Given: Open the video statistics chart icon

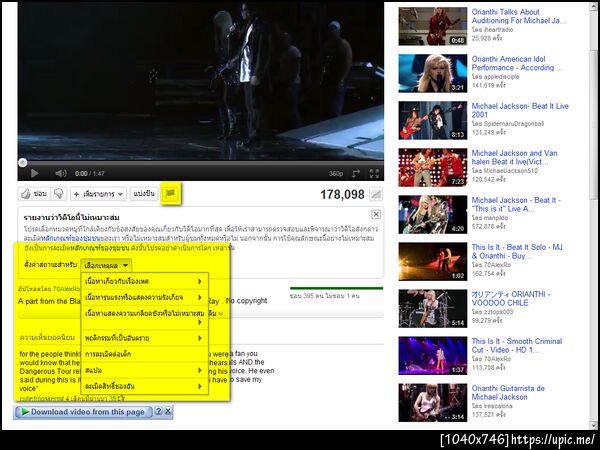Looking at the screenshot, I should click(376, 194).
